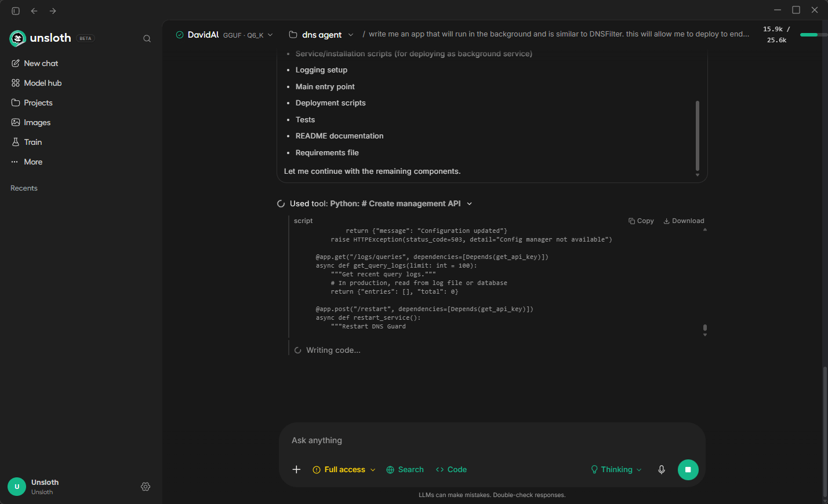Open the Full access permission dropdown
Screen dimensions: 828x504
pos(344,469)
